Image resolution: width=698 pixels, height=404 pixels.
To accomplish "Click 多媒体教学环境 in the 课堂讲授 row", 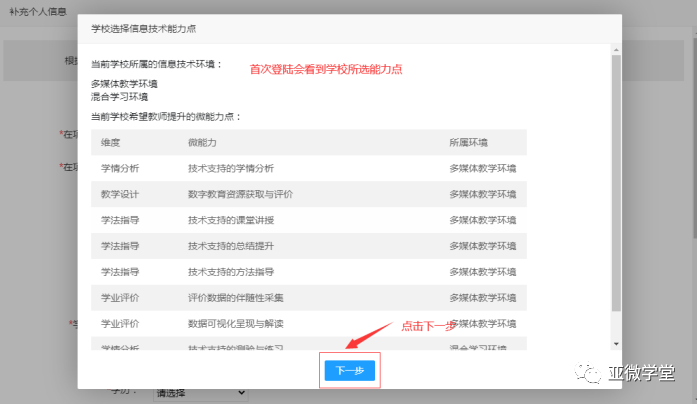I will point(483,220).
